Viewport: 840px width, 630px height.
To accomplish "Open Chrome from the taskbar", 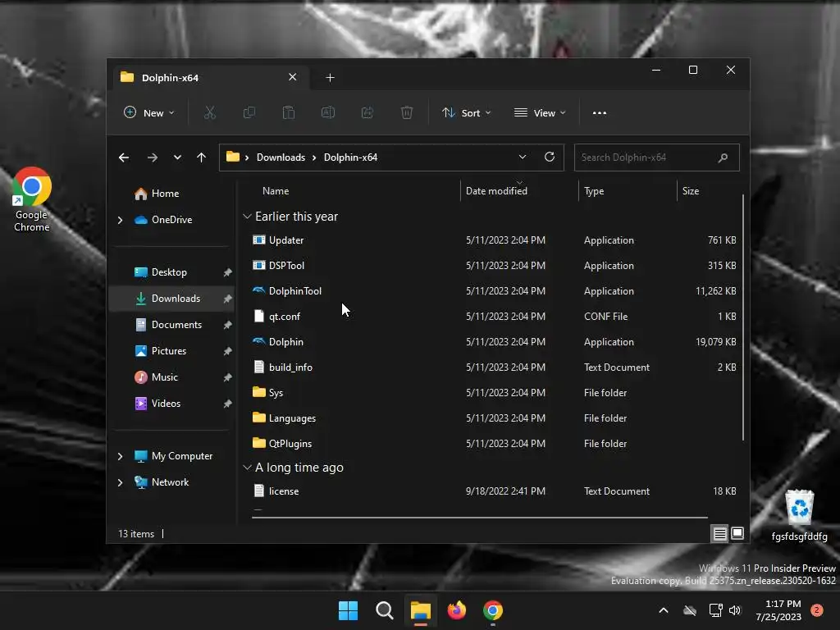I will point(493,610).
